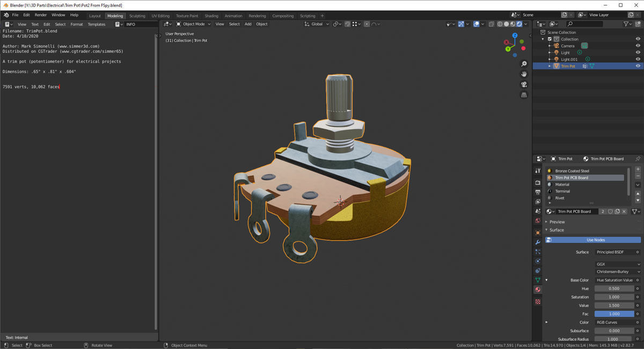Screen dimensions: 644x349
Task: Open the GGX distribution dropdown
Action: click(618, 264)
